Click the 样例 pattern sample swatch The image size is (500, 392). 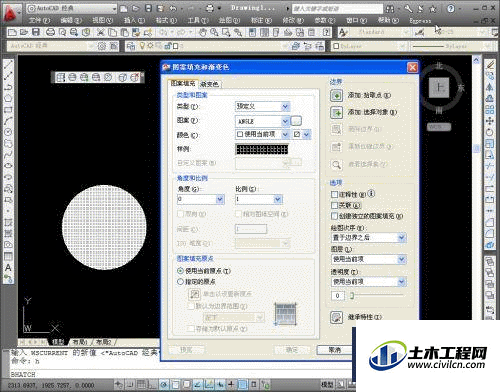pos(262,149)
